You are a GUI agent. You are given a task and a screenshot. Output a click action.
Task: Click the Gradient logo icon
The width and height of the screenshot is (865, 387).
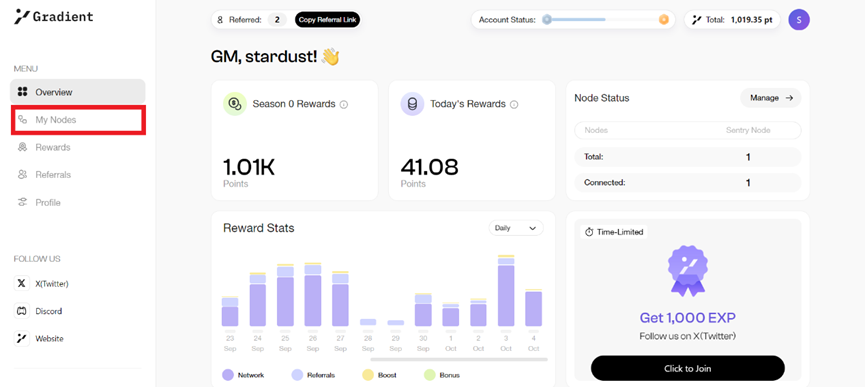[22, 17]
